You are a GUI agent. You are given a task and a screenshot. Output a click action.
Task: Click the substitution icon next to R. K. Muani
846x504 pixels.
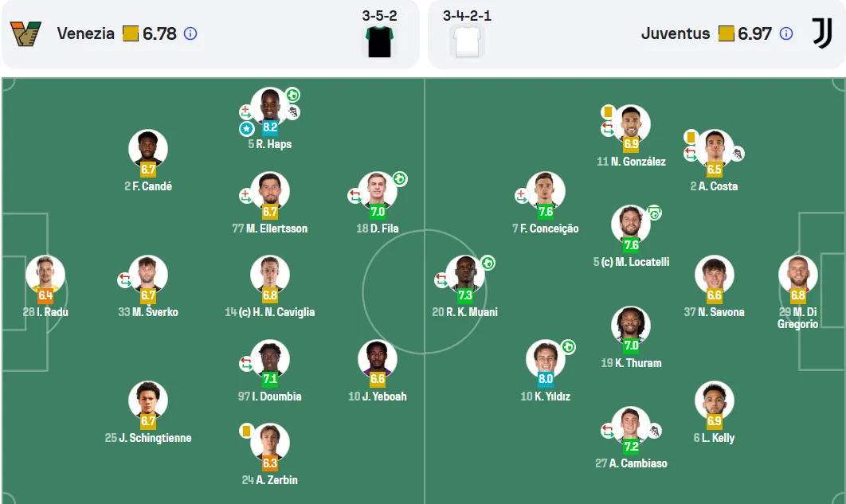(441, 279)
